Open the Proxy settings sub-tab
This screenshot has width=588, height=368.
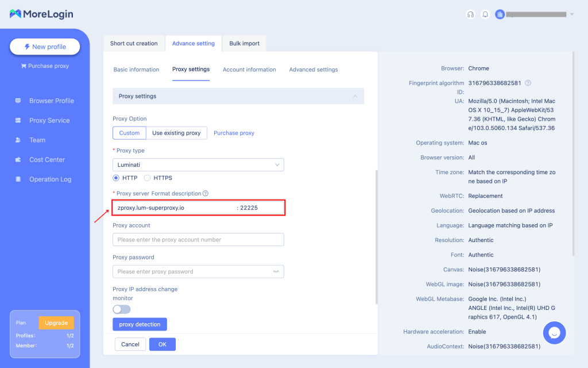(x=191, y=70)
